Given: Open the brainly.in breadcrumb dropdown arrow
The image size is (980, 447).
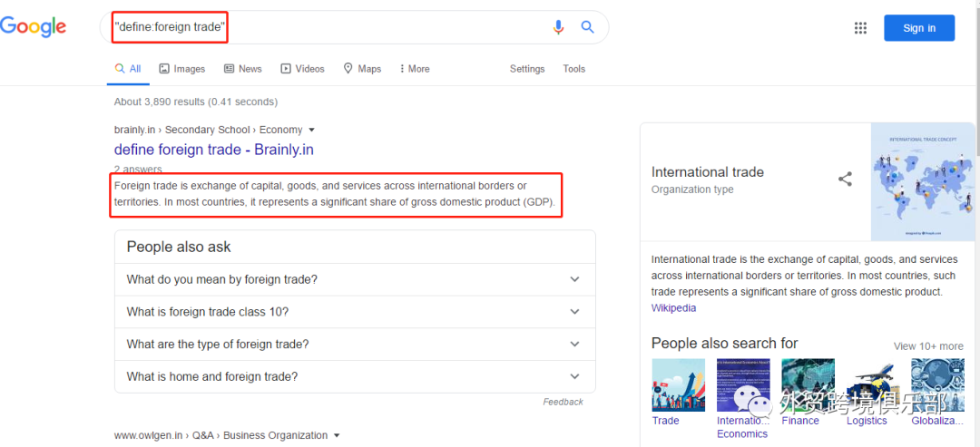Looking at the screenshot, I should (312, 130).
